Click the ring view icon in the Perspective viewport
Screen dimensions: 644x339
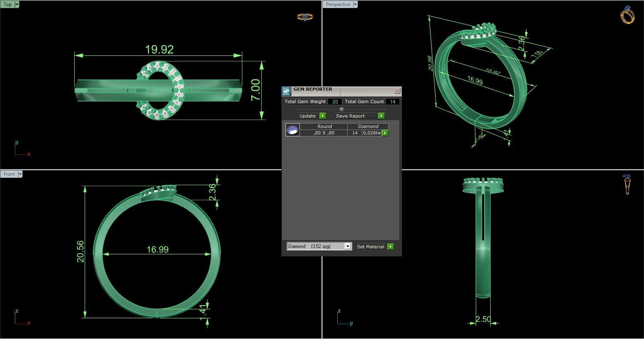pyautogui.click(x=628, y=15)
